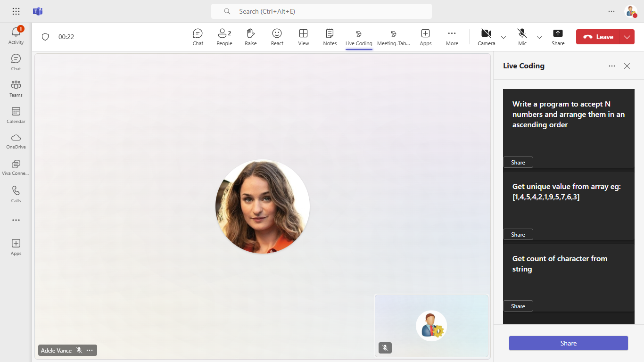Click the meeting security shield icon
This screenshot has width=644, height=362.
[45, 37]
